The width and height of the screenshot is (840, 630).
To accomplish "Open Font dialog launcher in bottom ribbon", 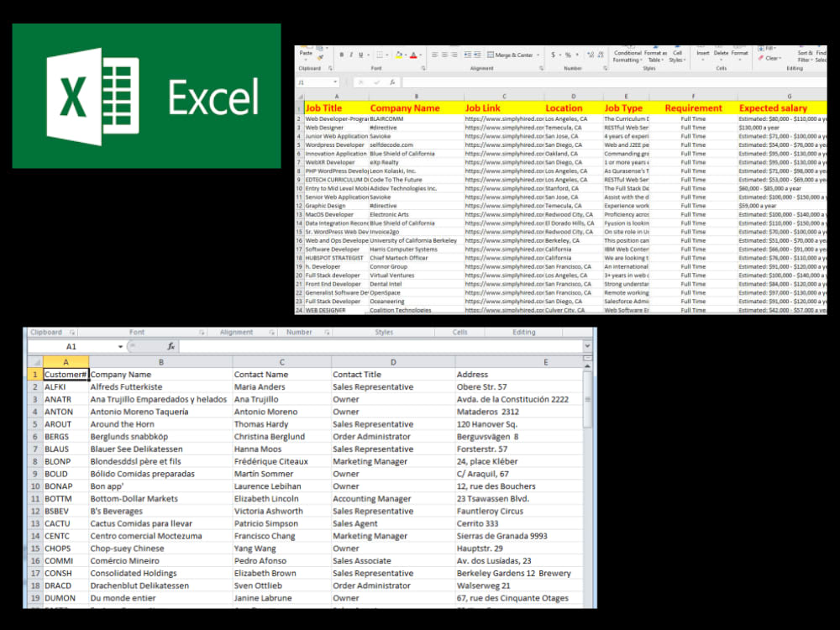I will 202,333.
